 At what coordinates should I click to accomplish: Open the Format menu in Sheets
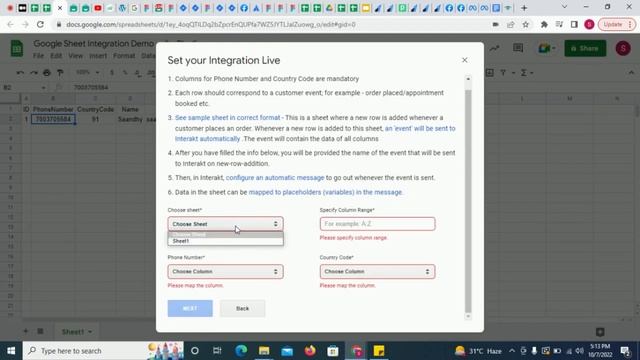point(124,56)
